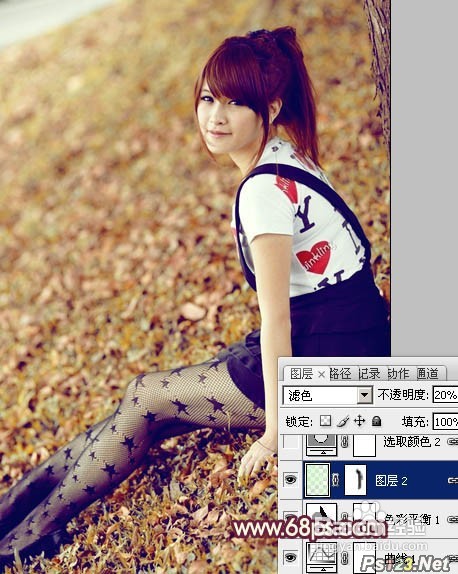Switch to the 通道 tab
Viewport: 458px width, 574px height.
427,374
